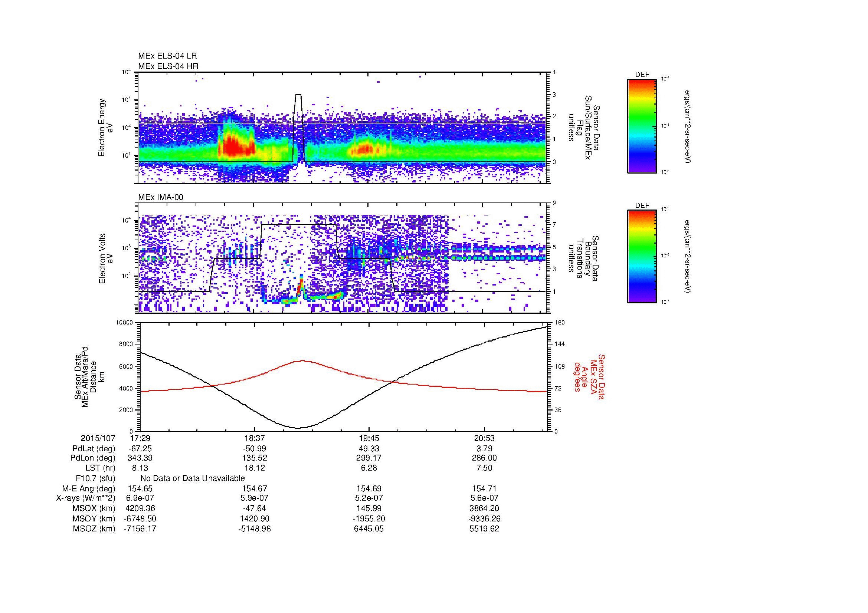868x613 pixels.
Task: Click the M-E Ang value '154.71'
Action: (484, 488)
